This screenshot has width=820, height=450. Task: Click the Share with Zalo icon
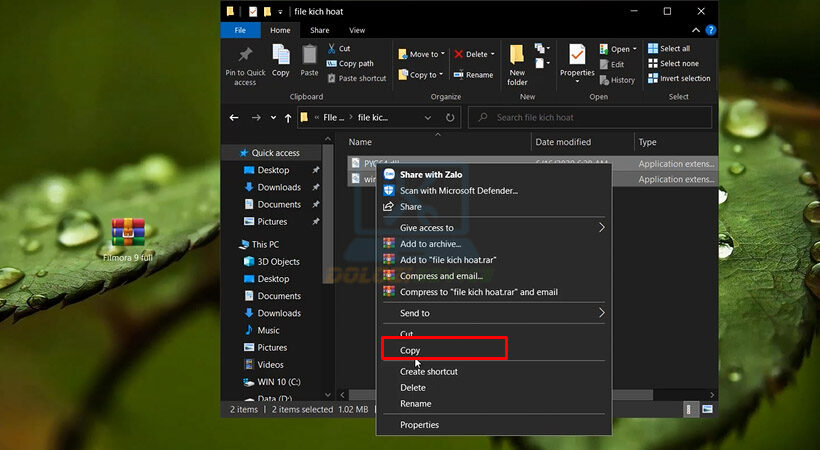point(389,174)
